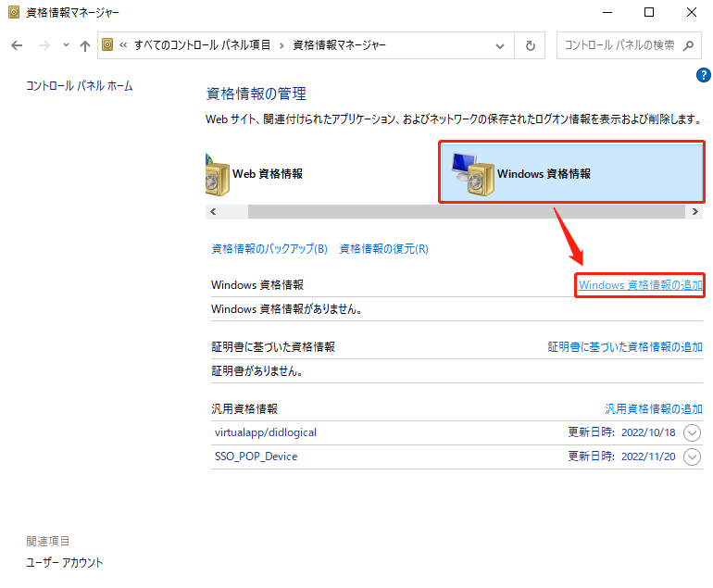Expand the address bar history dropdown

click(x=500, y=46)
